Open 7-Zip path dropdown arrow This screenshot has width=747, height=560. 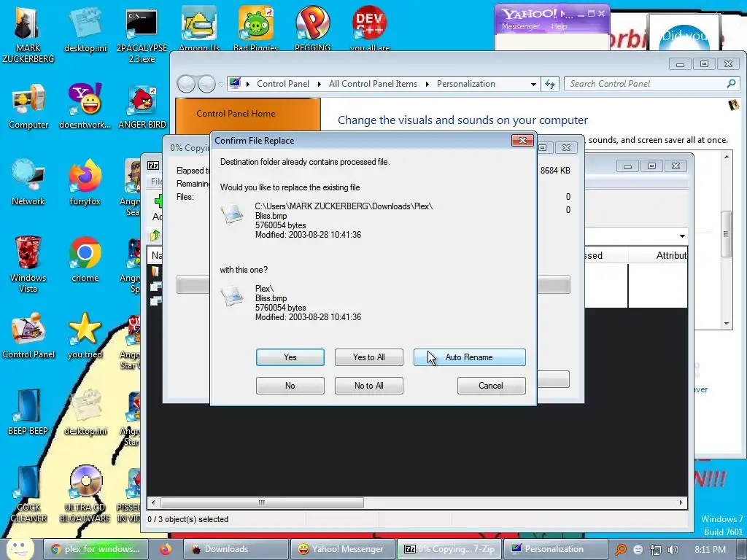tap(682, 236)
